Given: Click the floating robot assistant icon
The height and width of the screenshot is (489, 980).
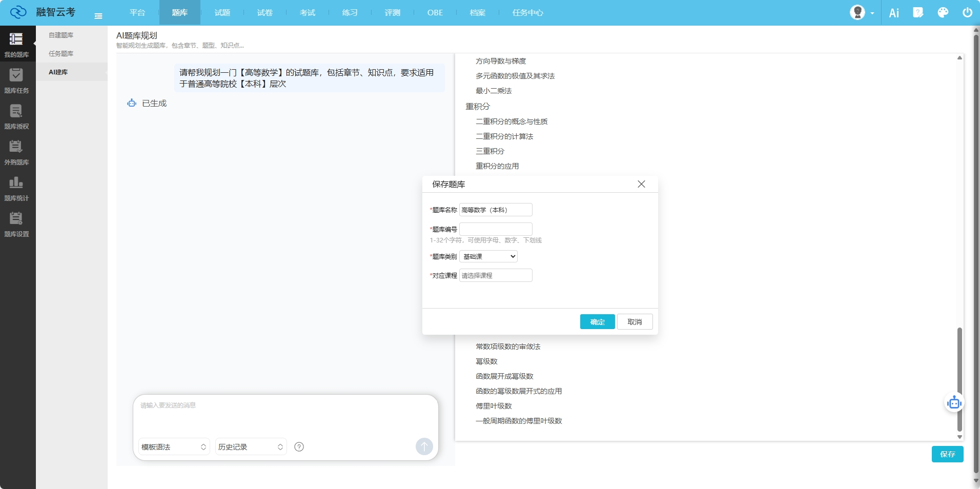Looking at the screenshot, I should click(x=954, y=403).
